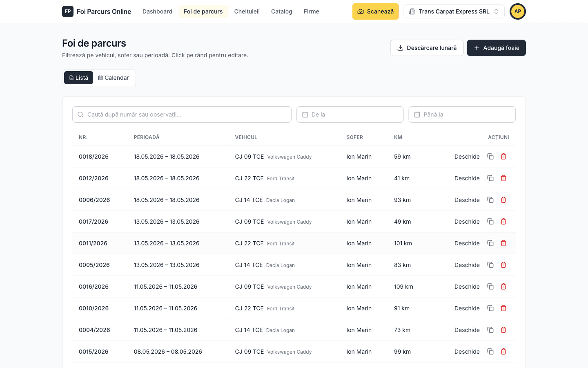Duplicate sheet 0018/2026 using copy icon
Screen dimensions: 588x368
490,157
